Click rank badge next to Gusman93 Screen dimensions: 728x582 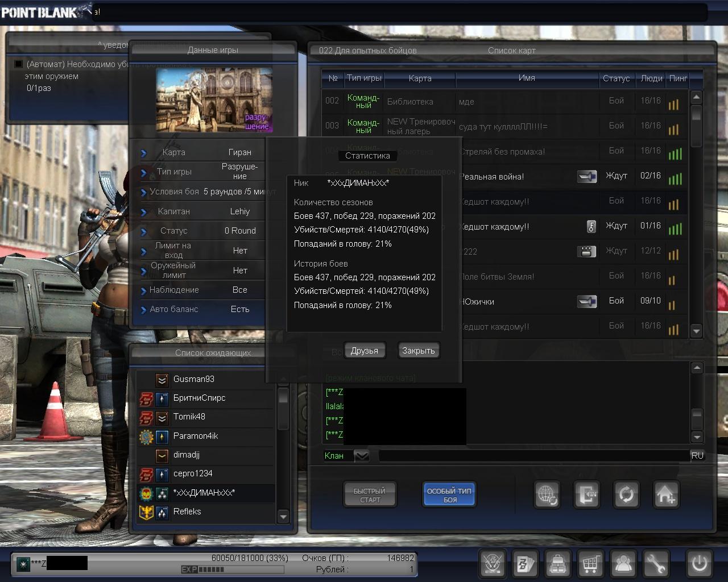tap(162, 380)
